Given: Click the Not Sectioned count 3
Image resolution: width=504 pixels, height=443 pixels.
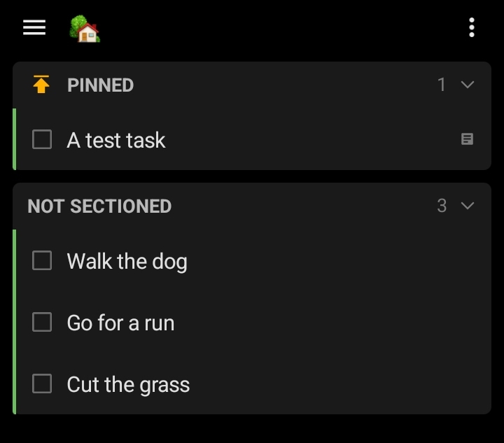Looking at the screenshot, I should tap(441, 206).
